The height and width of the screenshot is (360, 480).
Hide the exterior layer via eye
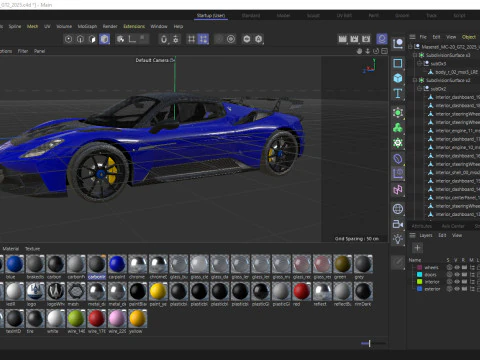tap(457, 289)
